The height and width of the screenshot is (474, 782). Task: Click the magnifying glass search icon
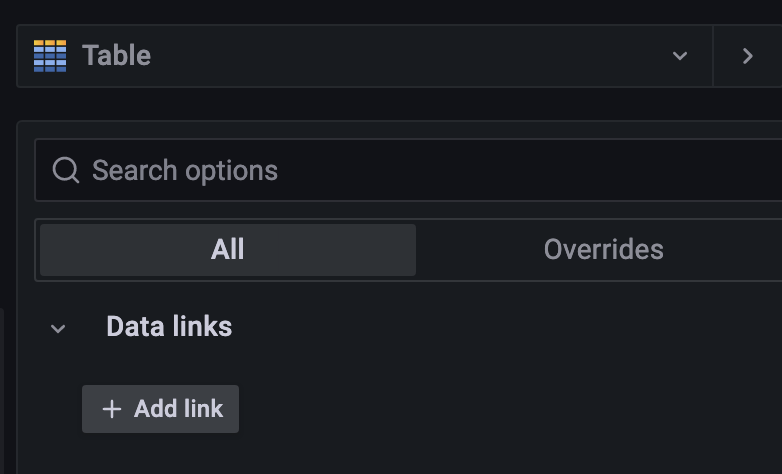66,170
